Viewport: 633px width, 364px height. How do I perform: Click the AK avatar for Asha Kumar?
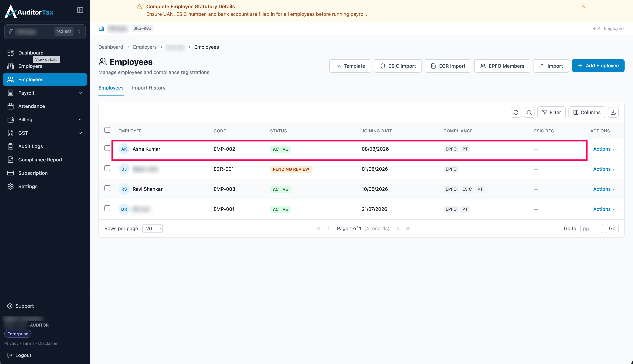click(124, 149)
